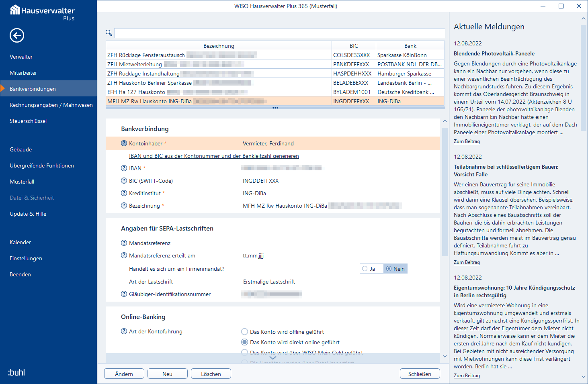Choose 'Das Konto wird direkt online geführt'
588x384 pixels.
244,342
